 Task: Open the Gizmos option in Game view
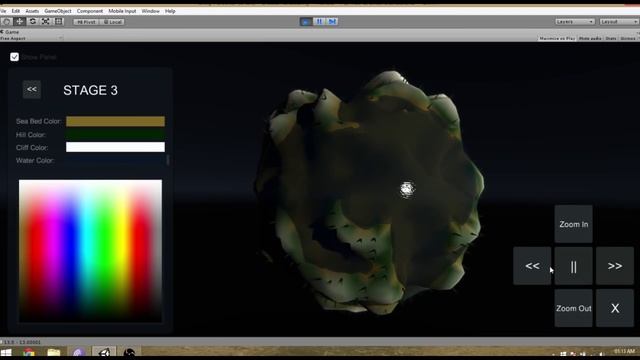[x=628, y=38]
